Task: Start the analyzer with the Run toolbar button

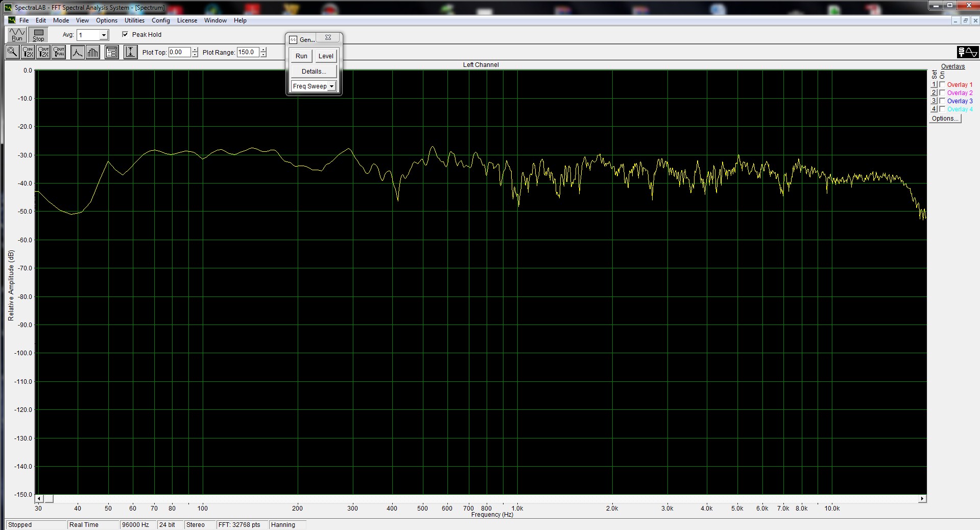Action: click(17, 34)
